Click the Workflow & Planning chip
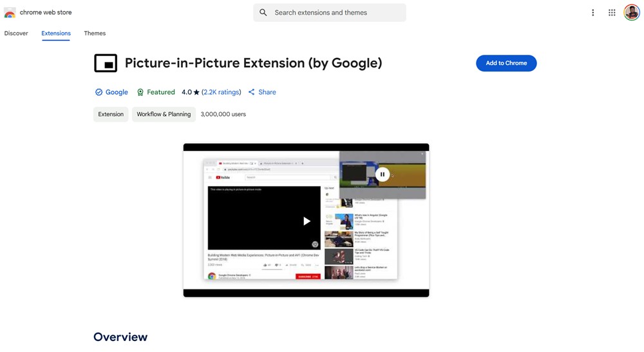644x352 pixels. click(164, 114)
